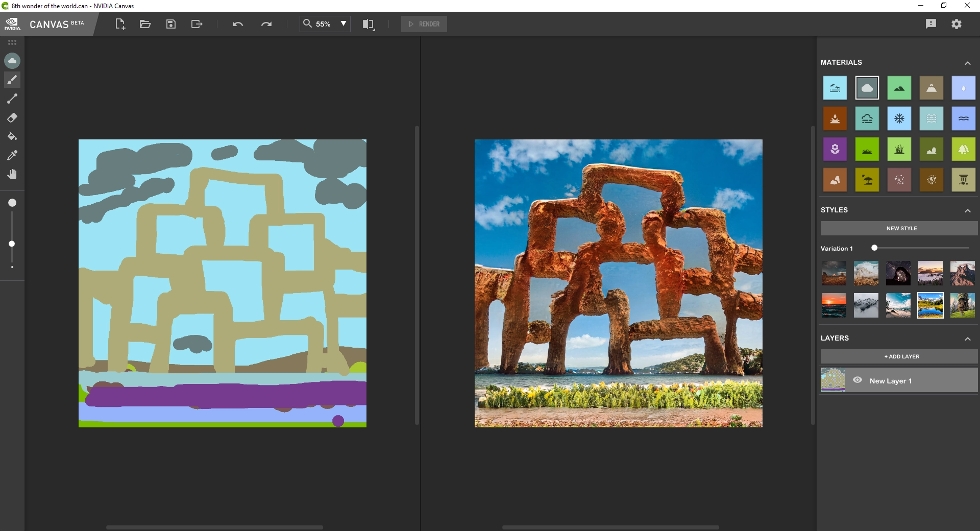Pick the Snow snowflake material
This screenshot has width=980, height=531.
[899, 118]
